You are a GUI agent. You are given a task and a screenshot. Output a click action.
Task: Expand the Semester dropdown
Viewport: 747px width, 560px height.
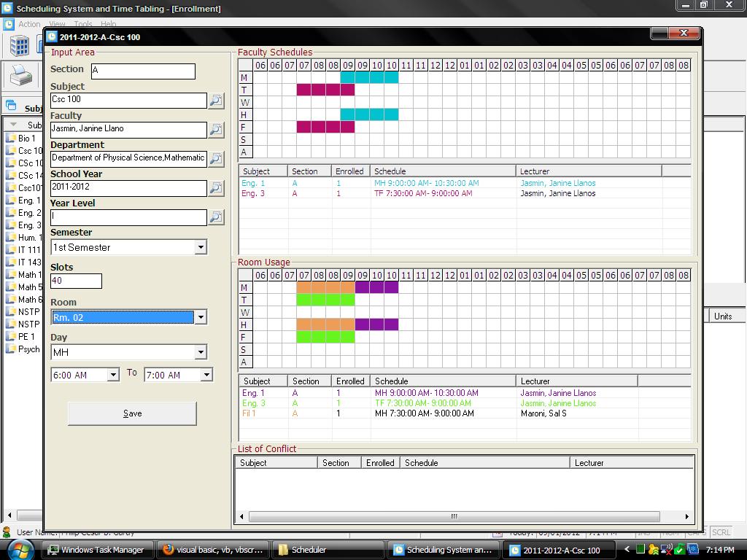tap(201, 248)
